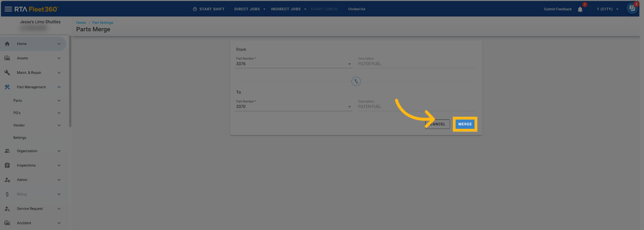
Task: Swap From and To part numbers
Action: pyautogui.click(x=356, y=81)
